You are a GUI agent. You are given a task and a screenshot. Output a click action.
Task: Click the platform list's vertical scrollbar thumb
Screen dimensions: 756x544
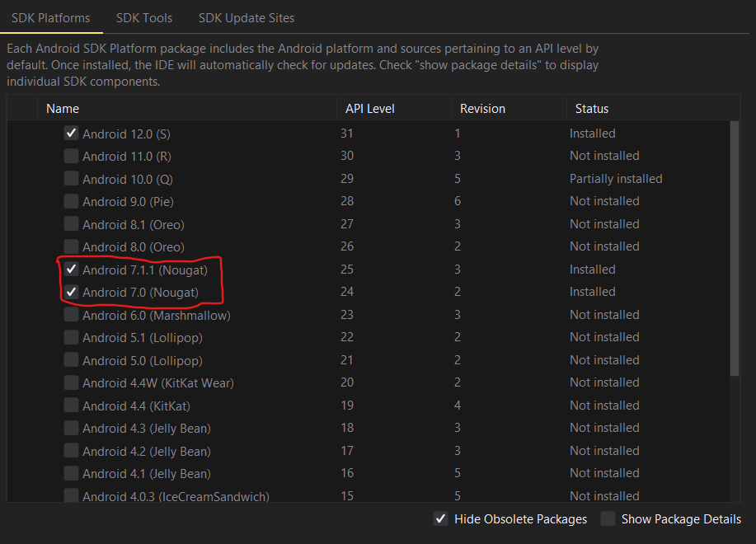734,248
